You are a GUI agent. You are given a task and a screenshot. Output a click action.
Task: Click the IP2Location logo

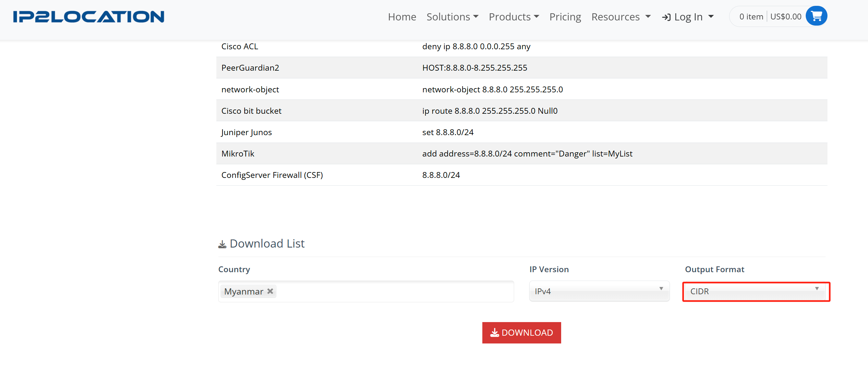coord(89,17)
